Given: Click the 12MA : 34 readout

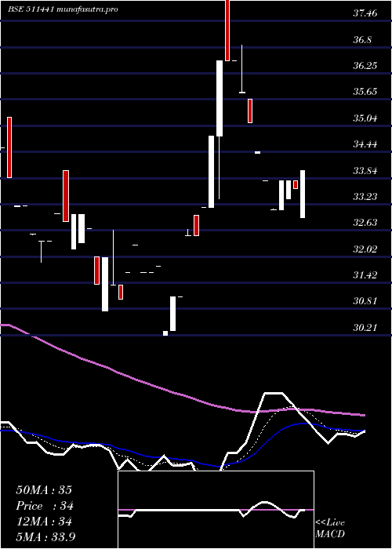Looking at the screenshot, I should pos(44,522).
